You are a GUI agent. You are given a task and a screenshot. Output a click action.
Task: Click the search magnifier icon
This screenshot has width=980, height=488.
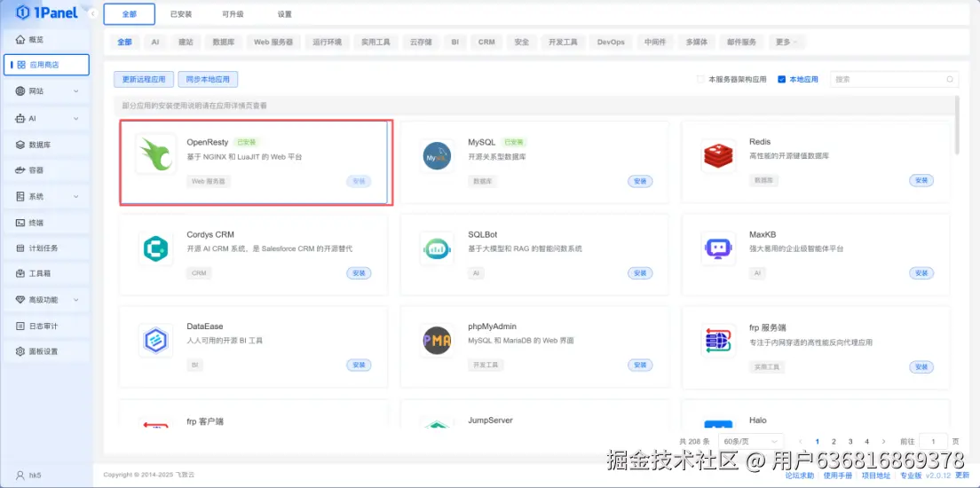tap(950, 79)
